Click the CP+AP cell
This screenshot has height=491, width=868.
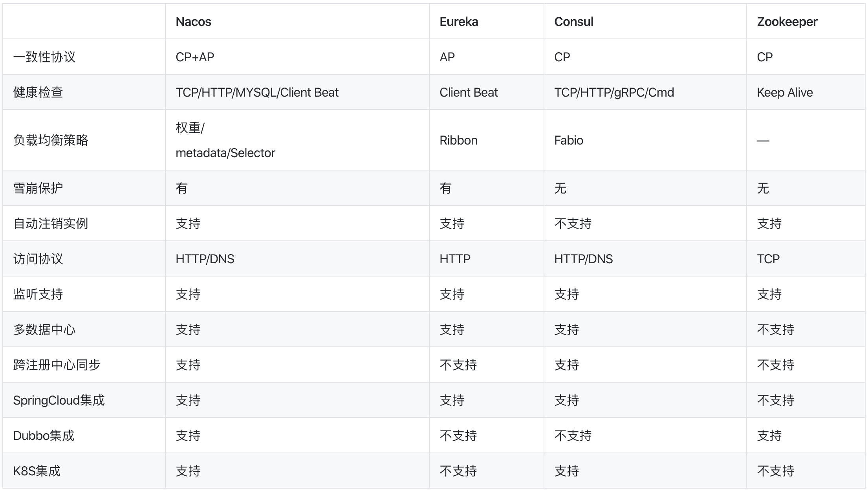195,57
